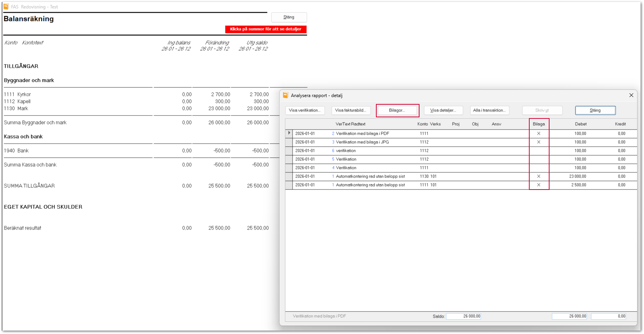Select the Automatkontering row with 23 000,00

tap(461, 177)
